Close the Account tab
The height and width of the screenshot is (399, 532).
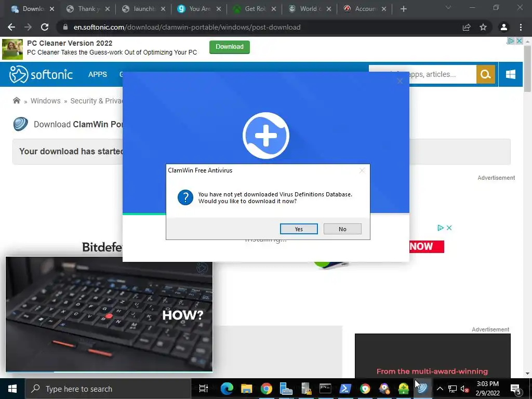click(x=384, y=9)
